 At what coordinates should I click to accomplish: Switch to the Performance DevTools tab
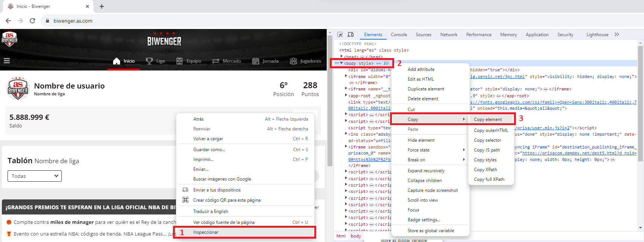point(479,35)
